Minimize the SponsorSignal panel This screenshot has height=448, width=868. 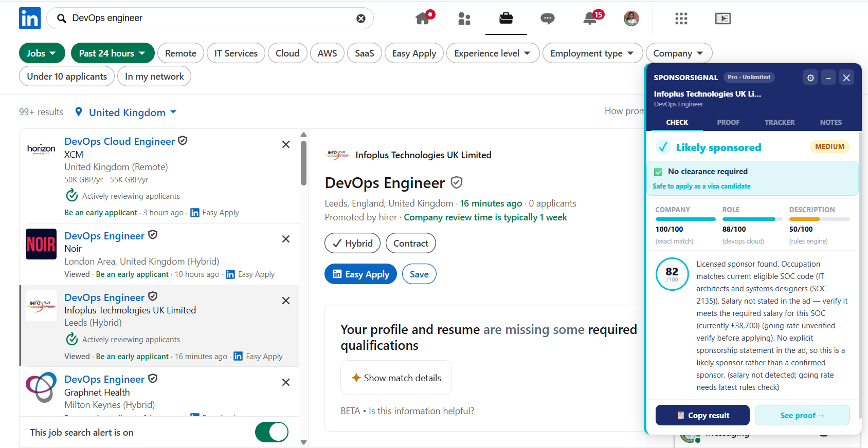pos(828,78)
